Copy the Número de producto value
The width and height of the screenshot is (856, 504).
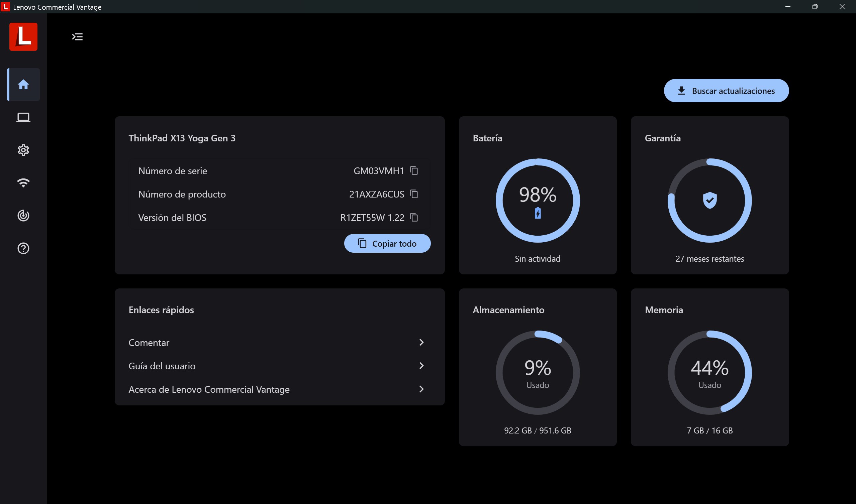coord(414,194)
